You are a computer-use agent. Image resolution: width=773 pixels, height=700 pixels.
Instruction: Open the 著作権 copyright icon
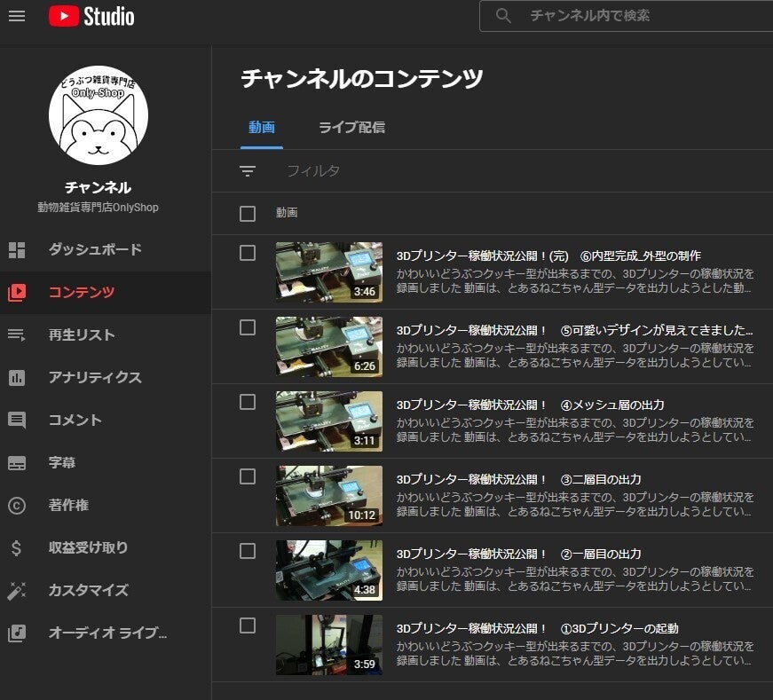pos(17,506)
